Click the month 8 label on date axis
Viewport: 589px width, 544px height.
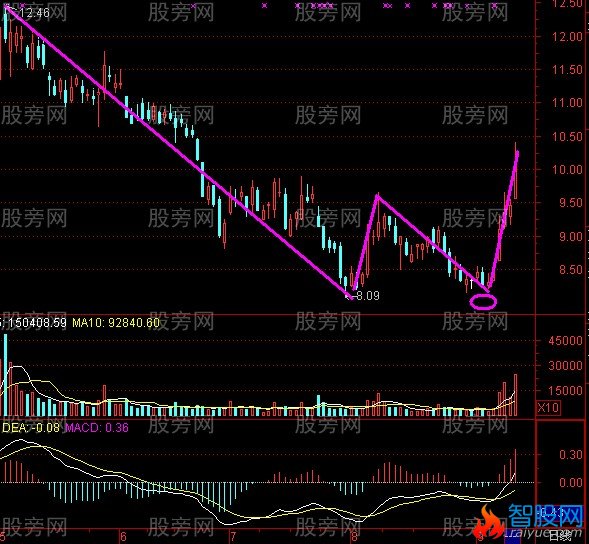click(x=354, y=536)
